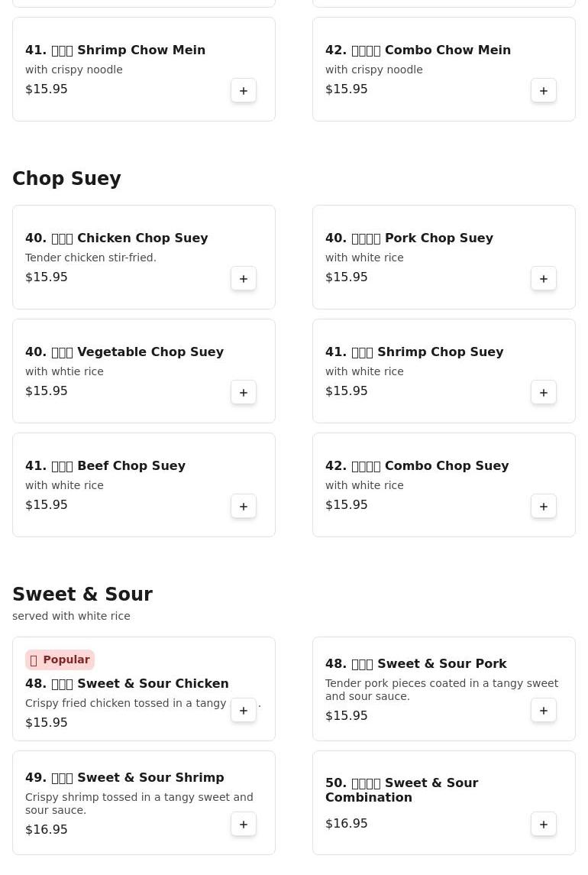
Task: Click the plus for Sweet & Sour Pork
Action: tap(544, 711)
